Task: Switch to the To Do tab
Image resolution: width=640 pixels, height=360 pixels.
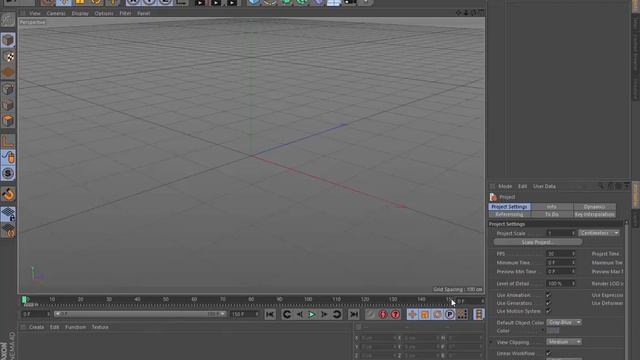Action: coord(552,214)
